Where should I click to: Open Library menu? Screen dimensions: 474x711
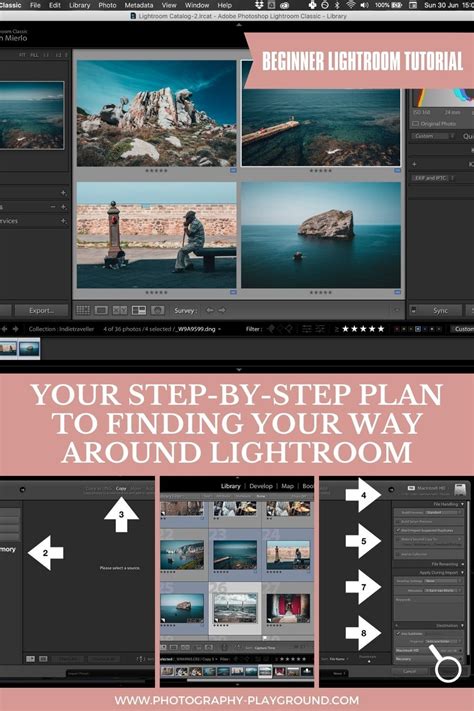79,5
